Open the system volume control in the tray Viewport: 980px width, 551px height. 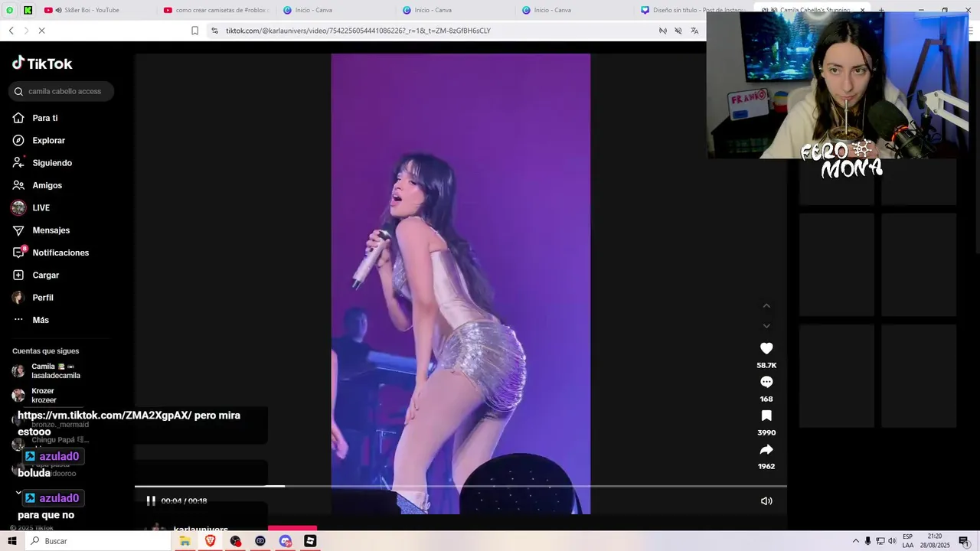(892, 541)
